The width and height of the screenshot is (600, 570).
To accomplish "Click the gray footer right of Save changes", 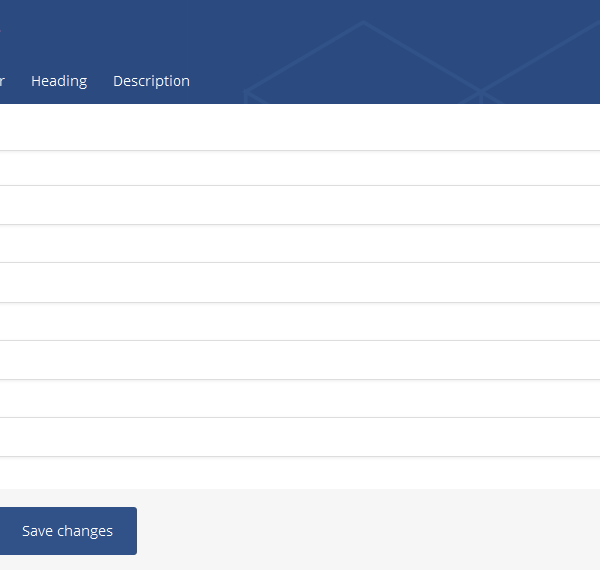I will (370, 530).
